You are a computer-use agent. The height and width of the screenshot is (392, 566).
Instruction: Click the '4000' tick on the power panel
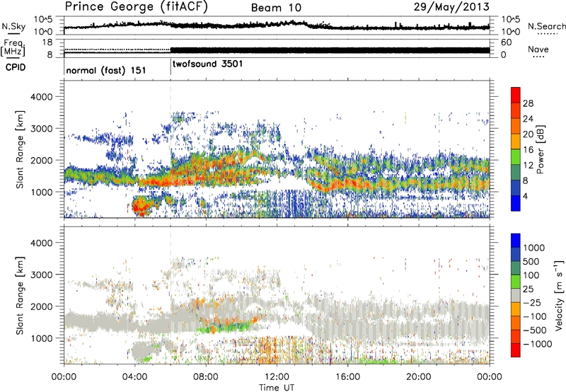coord(42,97)
